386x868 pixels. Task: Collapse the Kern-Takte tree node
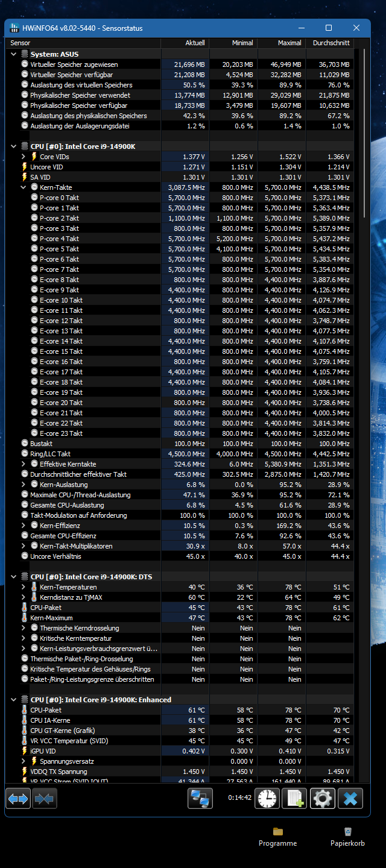click(x=24, y=187)
